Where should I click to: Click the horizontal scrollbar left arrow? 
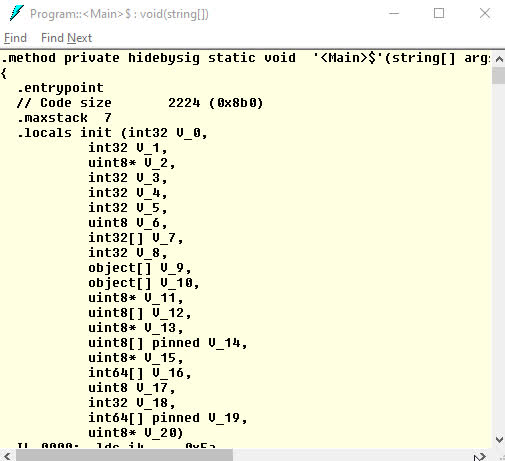pos(7,455)
